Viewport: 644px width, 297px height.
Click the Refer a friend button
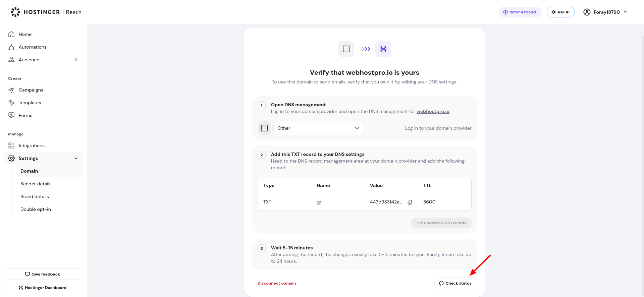520,12
